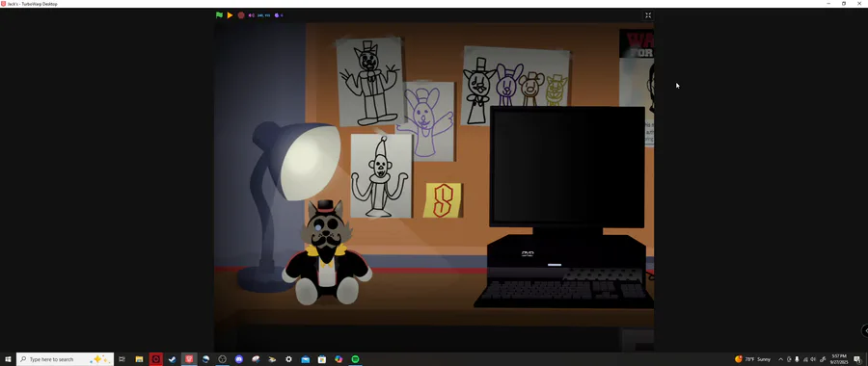
Task: Open Discord from the taskbar
Action: [x=239, y=359]
